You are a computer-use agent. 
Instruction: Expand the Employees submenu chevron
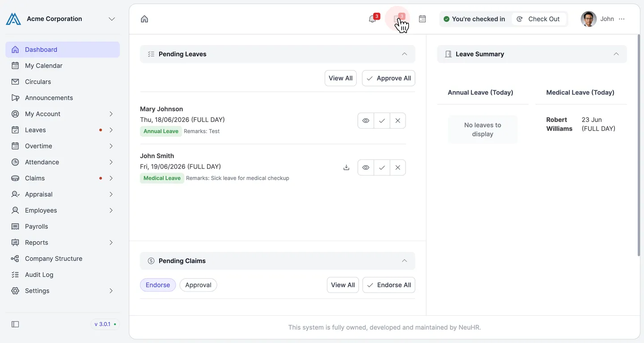111,210
